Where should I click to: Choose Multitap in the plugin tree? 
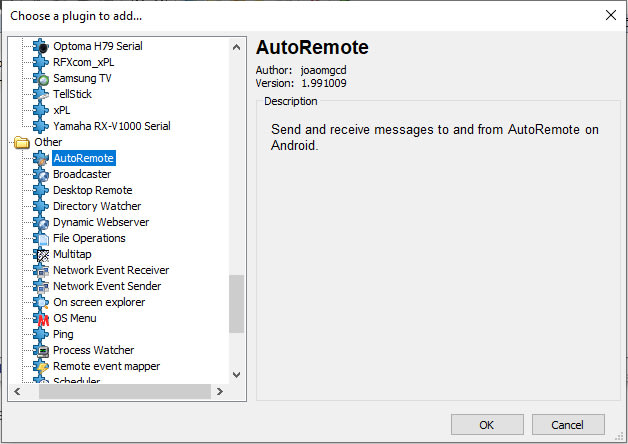[x=72, y=254]
